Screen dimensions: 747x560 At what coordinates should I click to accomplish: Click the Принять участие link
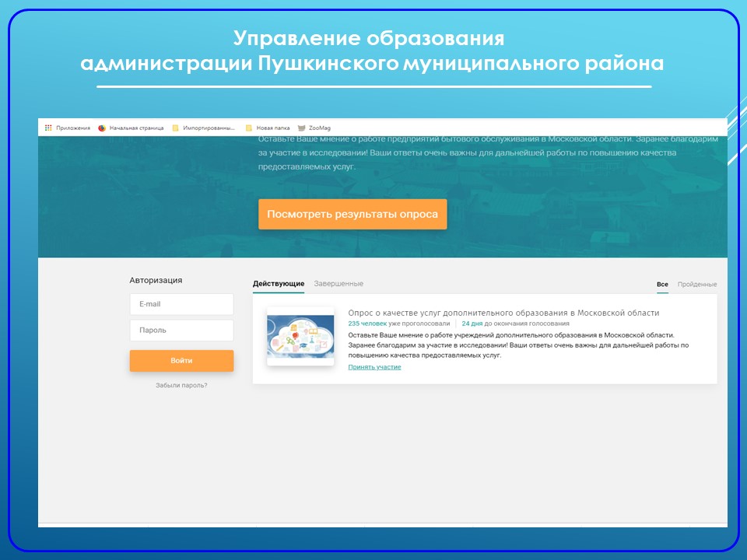[x=374, y=367]
